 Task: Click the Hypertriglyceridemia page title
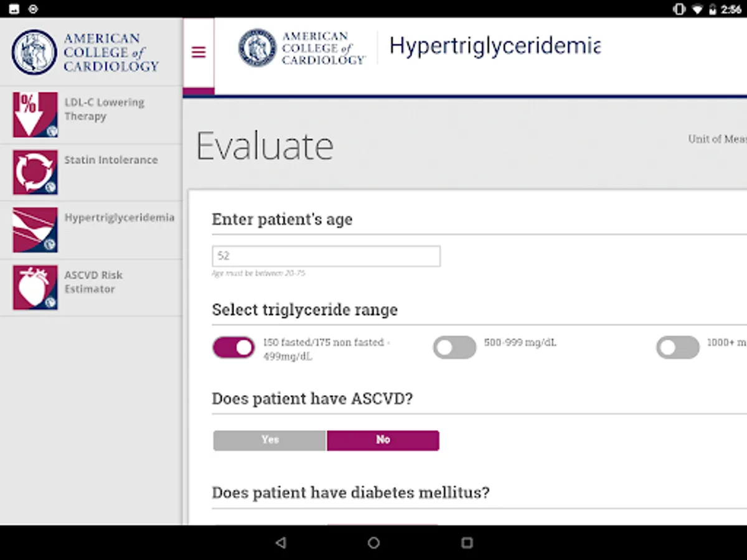[495, 47]
